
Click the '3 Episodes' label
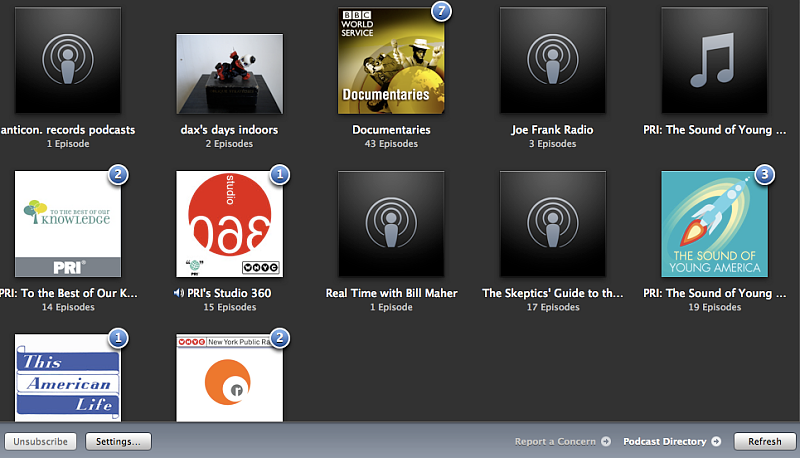click(553, 144)
